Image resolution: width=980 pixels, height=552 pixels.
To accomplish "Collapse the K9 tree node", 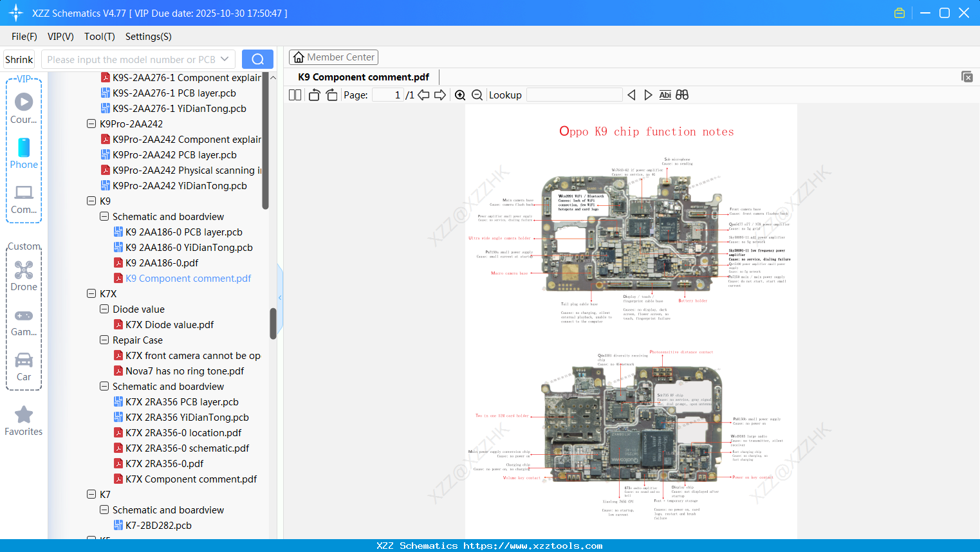I will coord(91,201).
